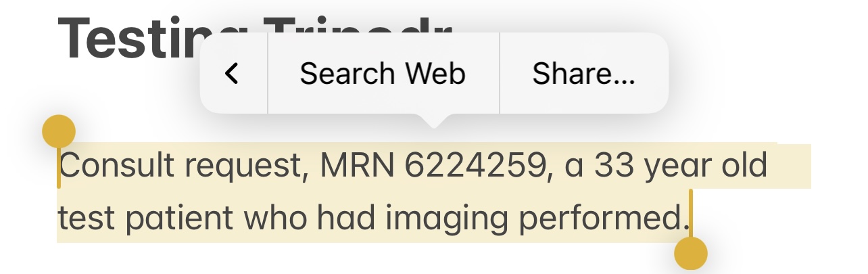
Task: Choose Search Web from the context menu
Action: pos(383,73)
